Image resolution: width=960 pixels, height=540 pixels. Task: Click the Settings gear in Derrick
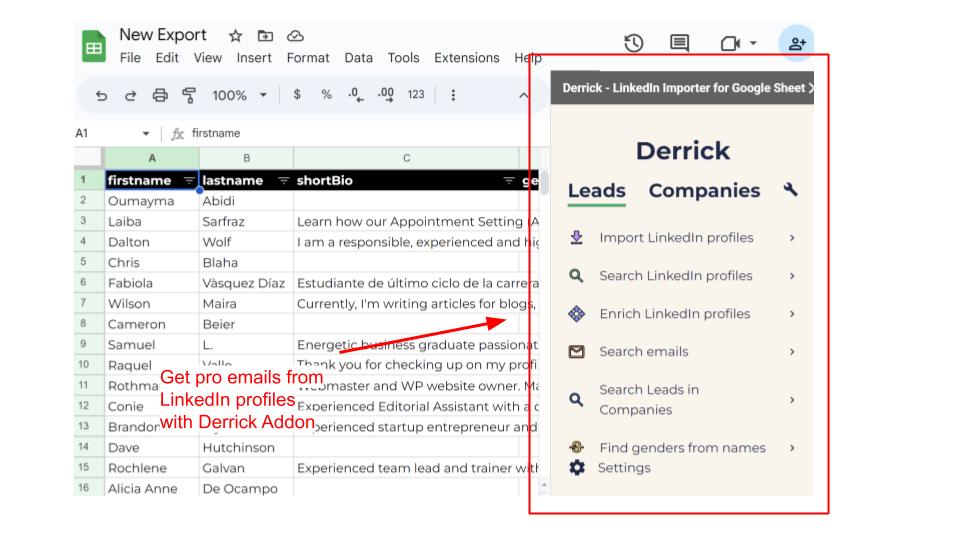pyautogui.click(x=577, y=468)
